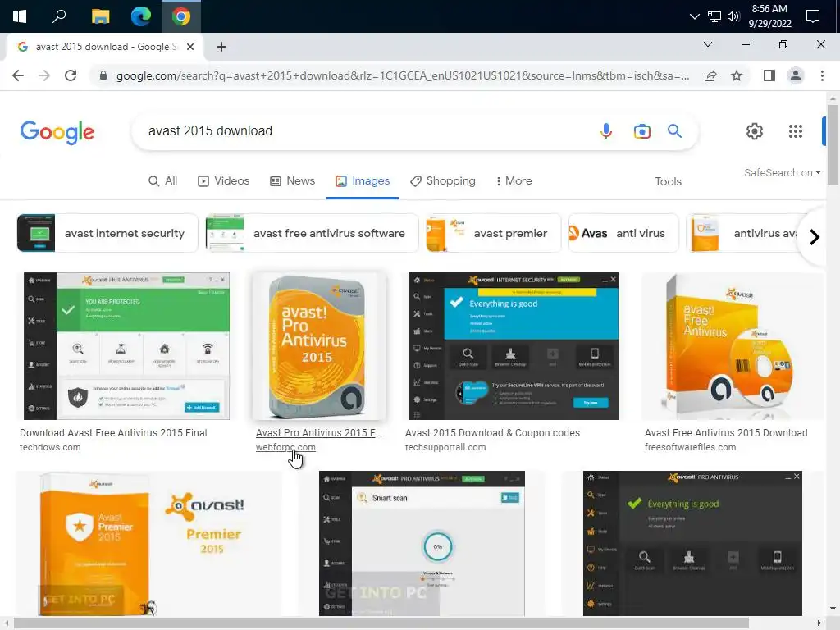The width and height of the screenshot is (840, 630).
Task: Submit search with magnifier icon
Action: 674,130
